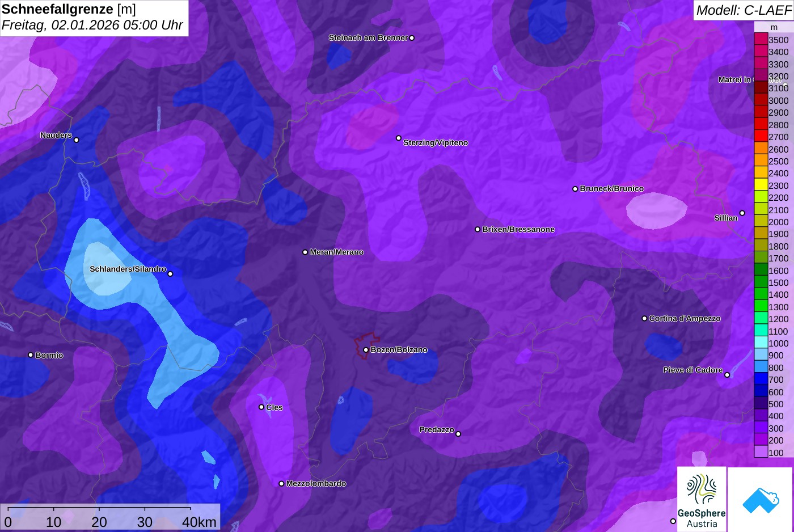Click the "20" scale bar label
This screenshot has height=532, width=794.
coord(99,522)
